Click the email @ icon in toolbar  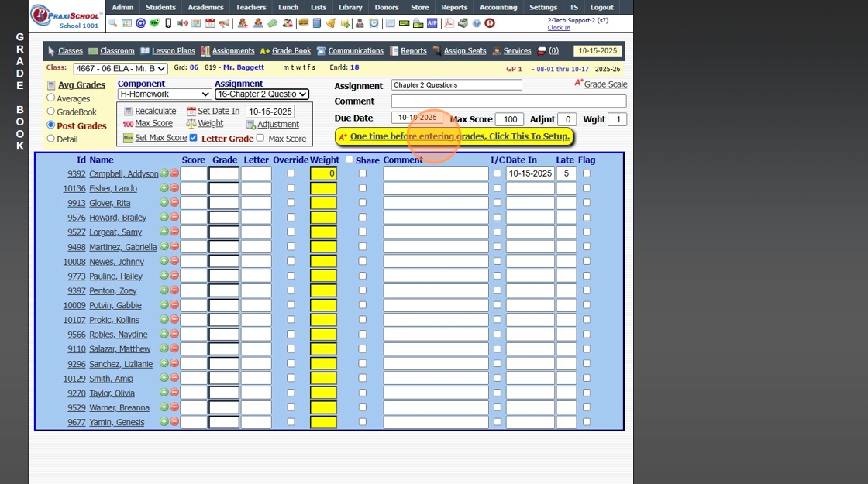click(x=140, y=23)
